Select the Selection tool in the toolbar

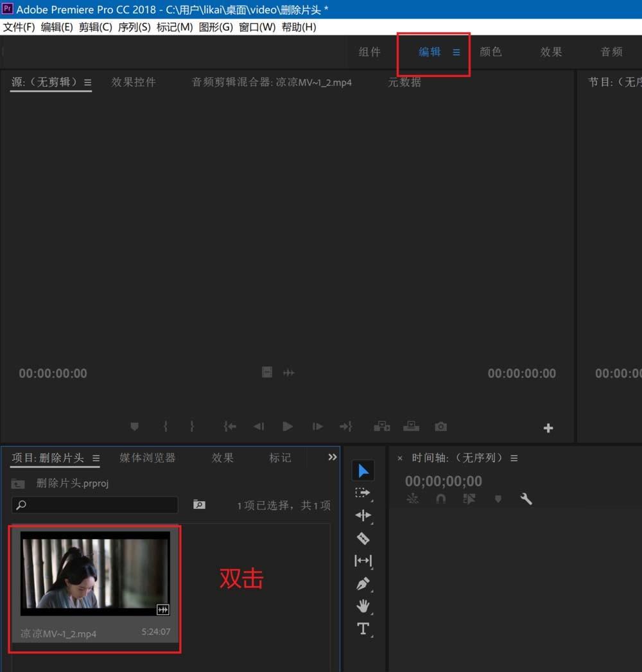(x=363, y=471)
